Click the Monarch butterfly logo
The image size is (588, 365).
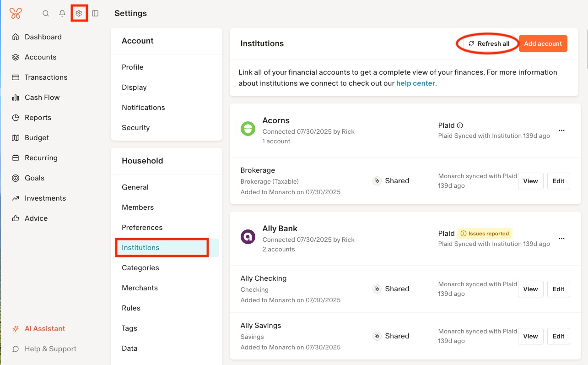pyautogui.click(x=16, y=13)
